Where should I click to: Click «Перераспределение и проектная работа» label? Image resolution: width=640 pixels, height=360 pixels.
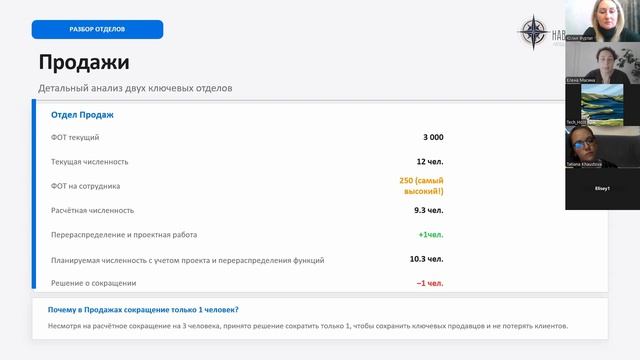[x=124, y=235]
